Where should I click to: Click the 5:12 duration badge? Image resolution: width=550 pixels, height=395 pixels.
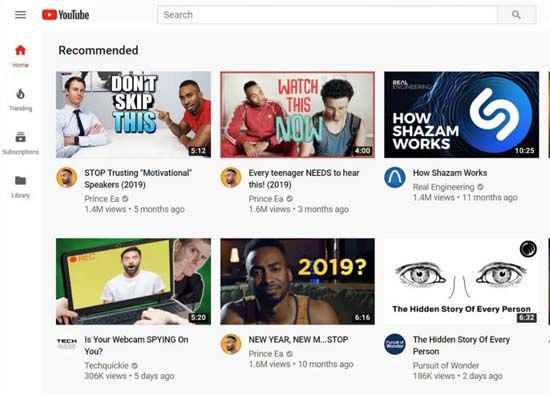tap(198, 151)
